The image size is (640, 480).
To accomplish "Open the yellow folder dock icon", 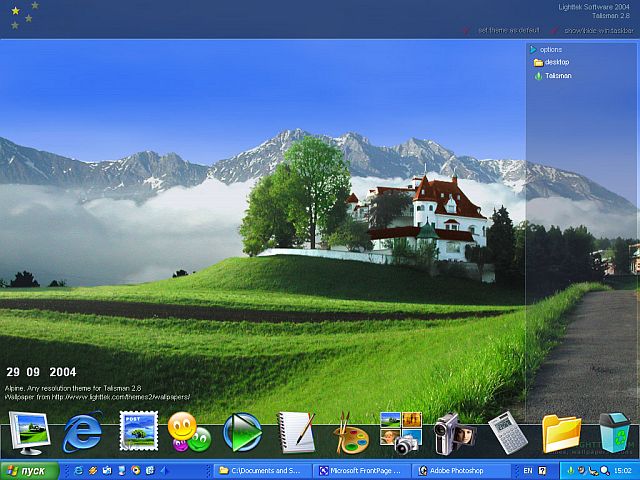I will (561, 432).
